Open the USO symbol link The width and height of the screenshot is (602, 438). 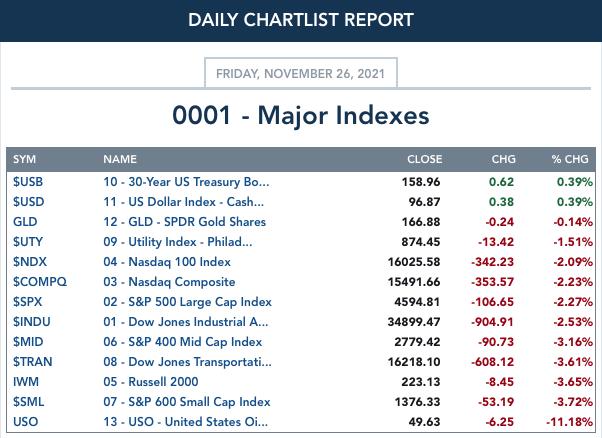tap(25, 422)
